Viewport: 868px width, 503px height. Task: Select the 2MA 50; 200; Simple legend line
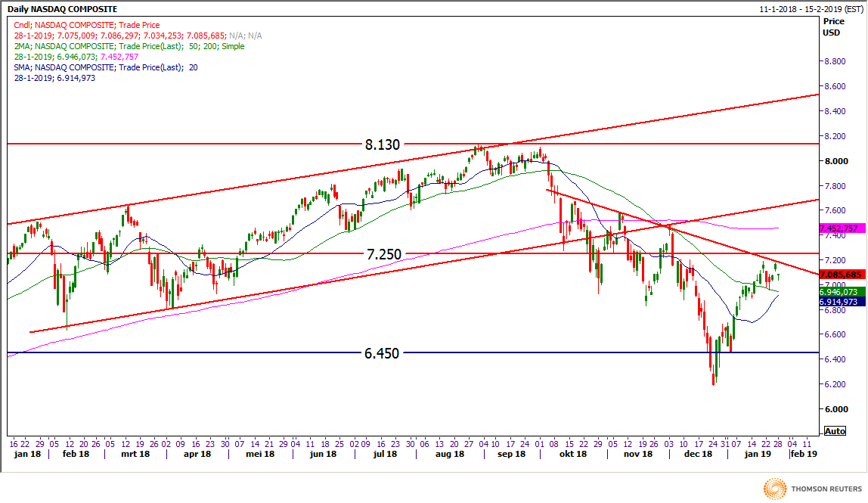coord(129,46)
